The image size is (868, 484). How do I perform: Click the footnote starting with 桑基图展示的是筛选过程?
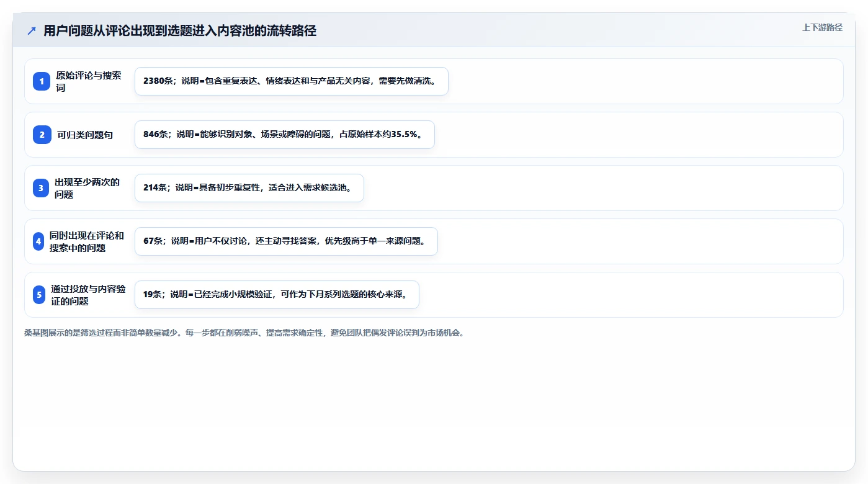[x=244, y=333]
